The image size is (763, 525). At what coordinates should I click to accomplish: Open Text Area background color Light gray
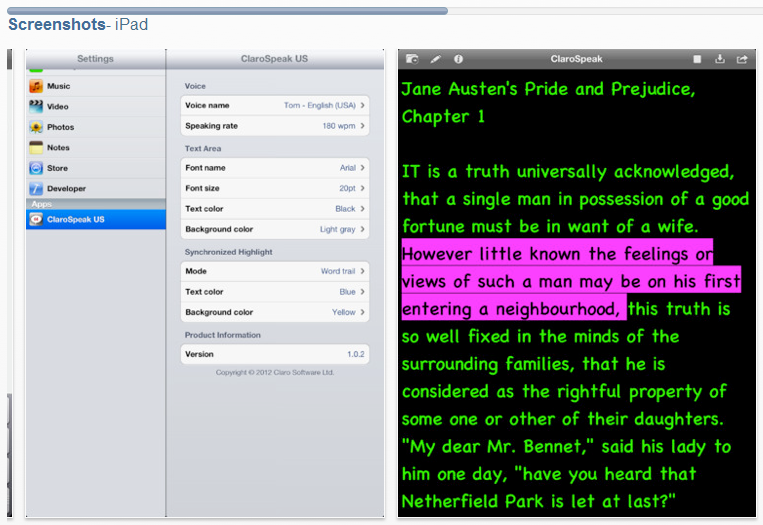tap(274, 229)
